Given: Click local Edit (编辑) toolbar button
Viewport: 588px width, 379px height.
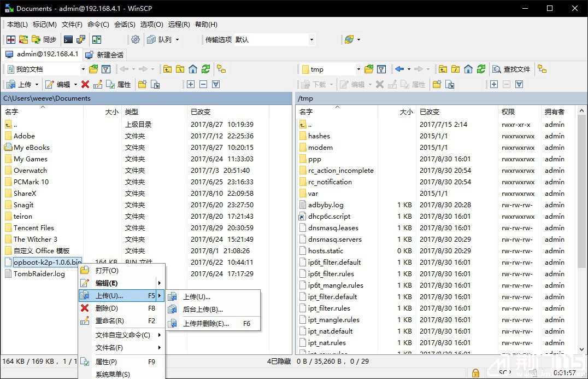Looking at the screenshot, I should tap(58, 84).
